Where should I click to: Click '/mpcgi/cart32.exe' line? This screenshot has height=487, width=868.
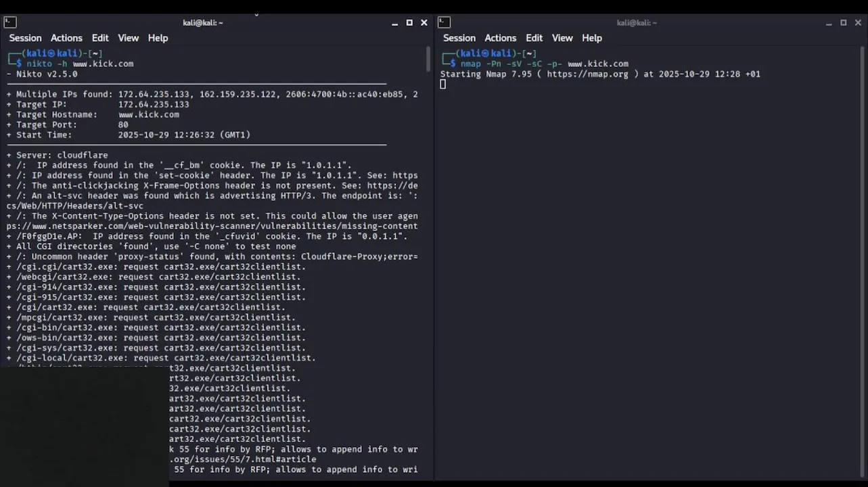(x=152, y=317)
